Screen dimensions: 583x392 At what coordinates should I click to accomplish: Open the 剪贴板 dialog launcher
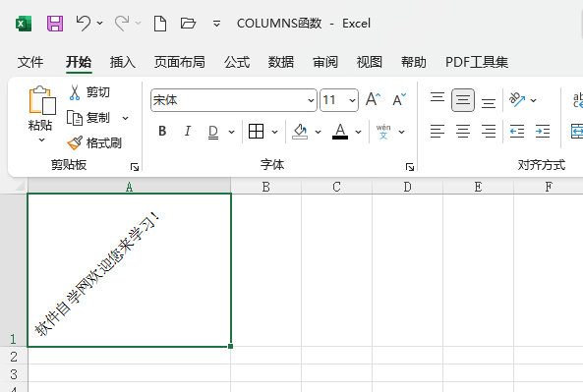click(x=135, y=167)
